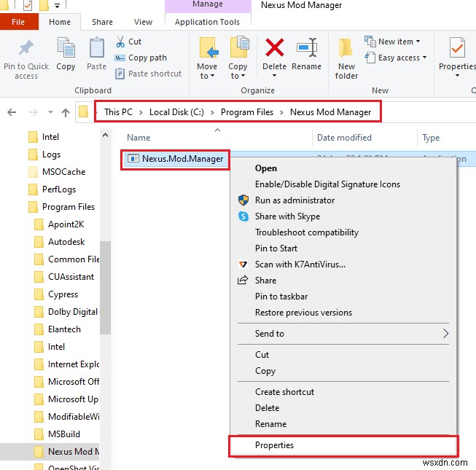The height and width of the screenshot is (470, 476).
Task: Choose Properties in the context menu
Action: (343, 445)
